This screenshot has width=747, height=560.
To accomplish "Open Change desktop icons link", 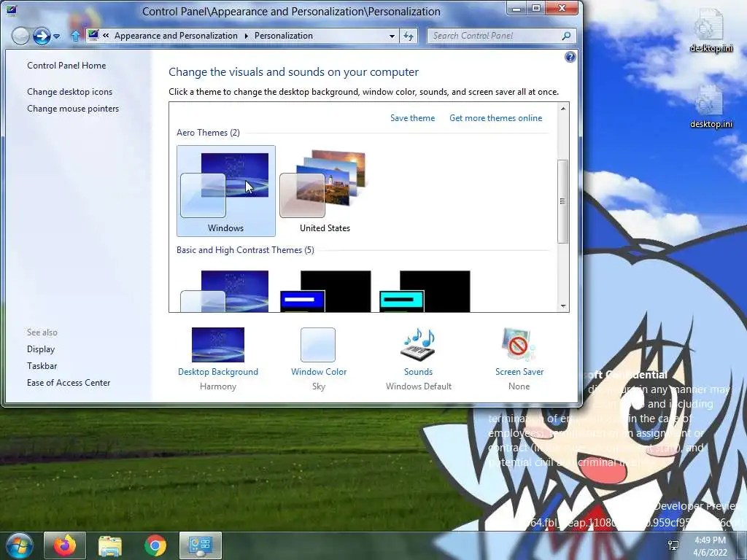I will pyautogui.click(x=69, y=91).
